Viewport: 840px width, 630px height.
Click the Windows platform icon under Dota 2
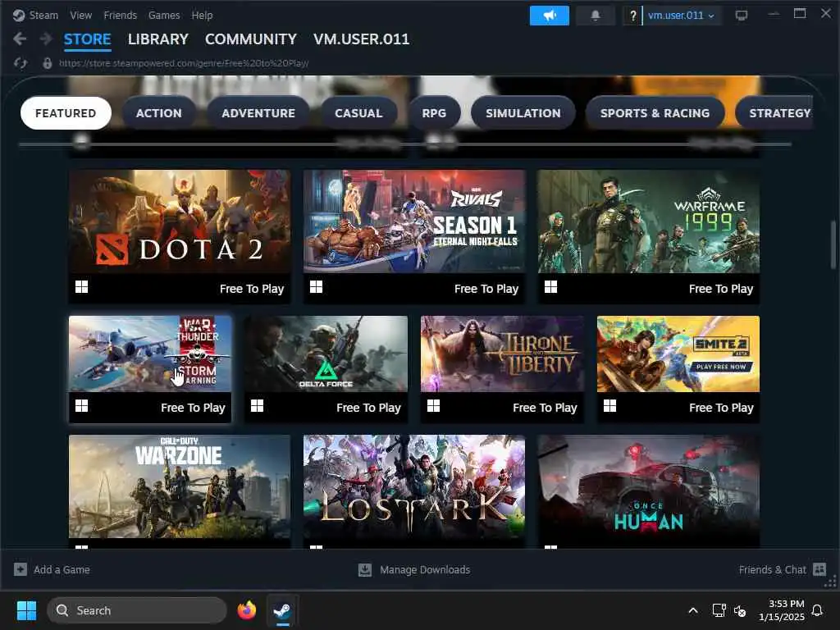tap(81, 287)
